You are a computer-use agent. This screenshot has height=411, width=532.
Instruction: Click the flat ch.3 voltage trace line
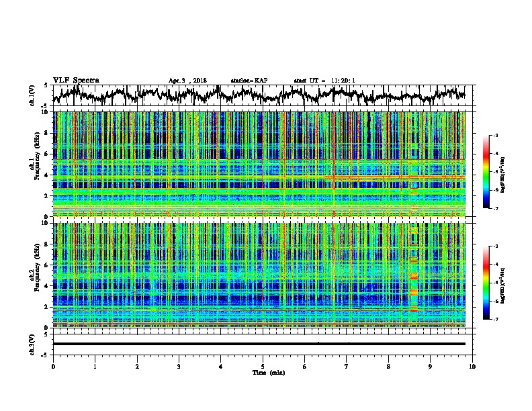[259, 344]
